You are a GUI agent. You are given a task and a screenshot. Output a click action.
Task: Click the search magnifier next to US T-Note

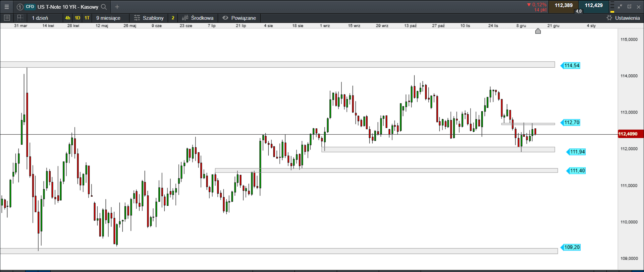click(104, 7)
